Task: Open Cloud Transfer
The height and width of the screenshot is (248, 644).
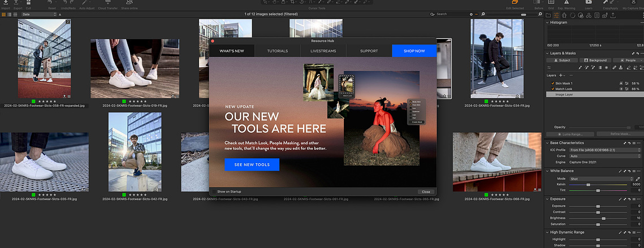Action: click(107, 2)
